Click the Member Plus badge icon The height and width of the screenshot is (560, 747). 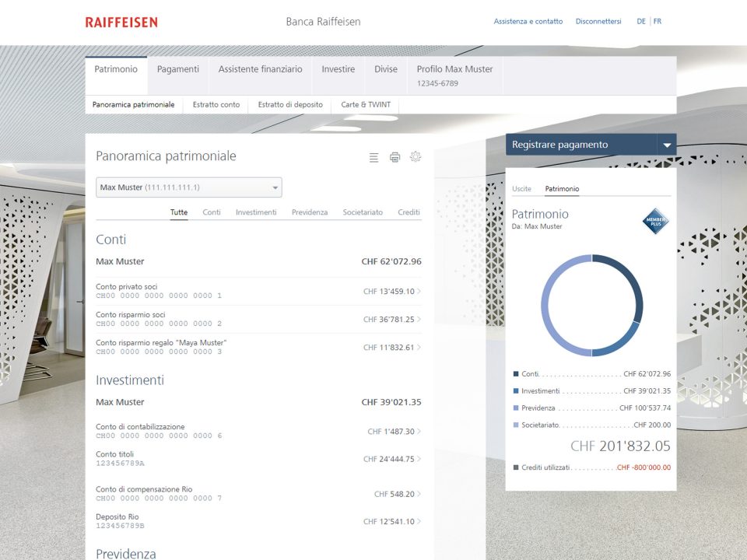click(654, 222)
